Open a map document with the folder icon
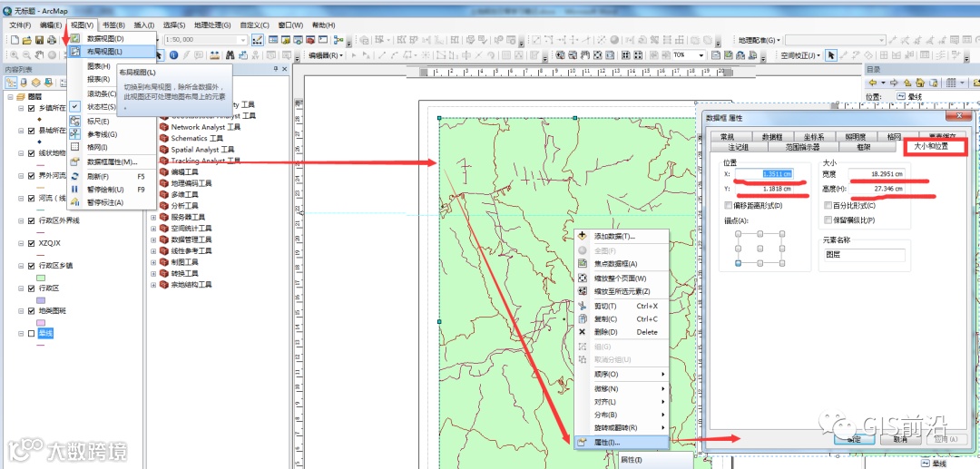Image resolution: width=980 pixels, height=469 pixels. click(x=26, y=40)
